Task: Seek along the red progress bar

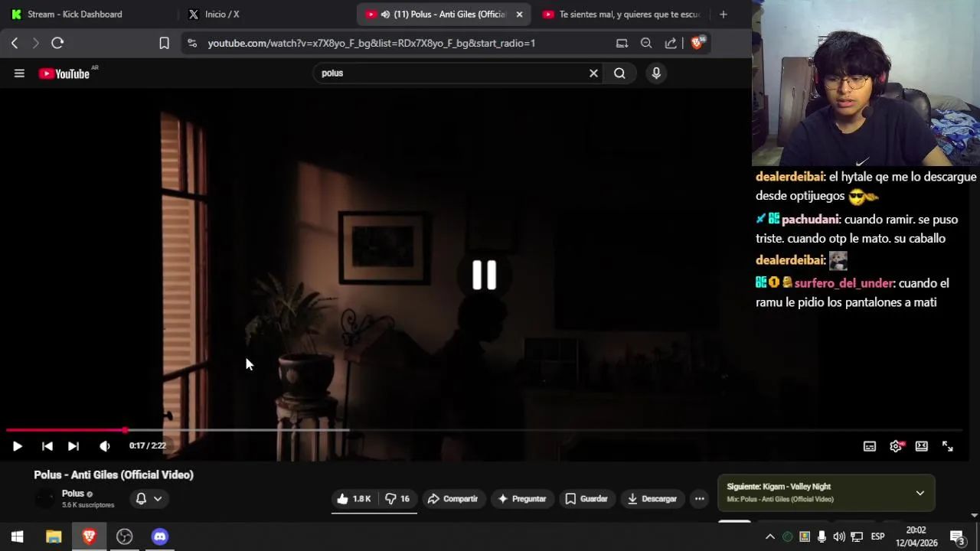Action: point(484,430)
